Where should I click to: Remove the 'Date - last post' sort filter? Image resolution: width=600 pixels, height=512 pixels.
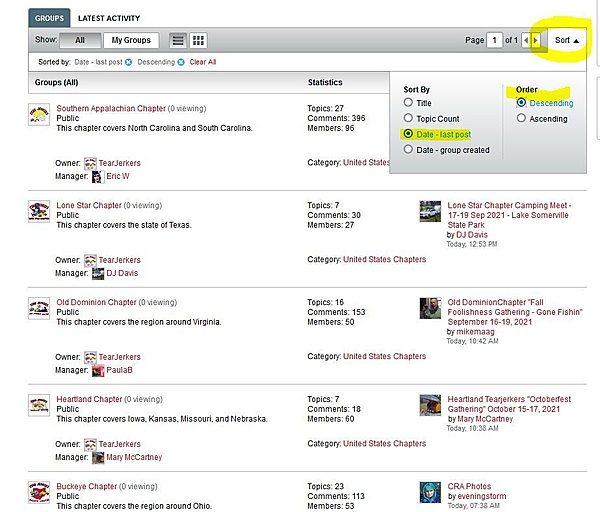[x=128, y=62]
